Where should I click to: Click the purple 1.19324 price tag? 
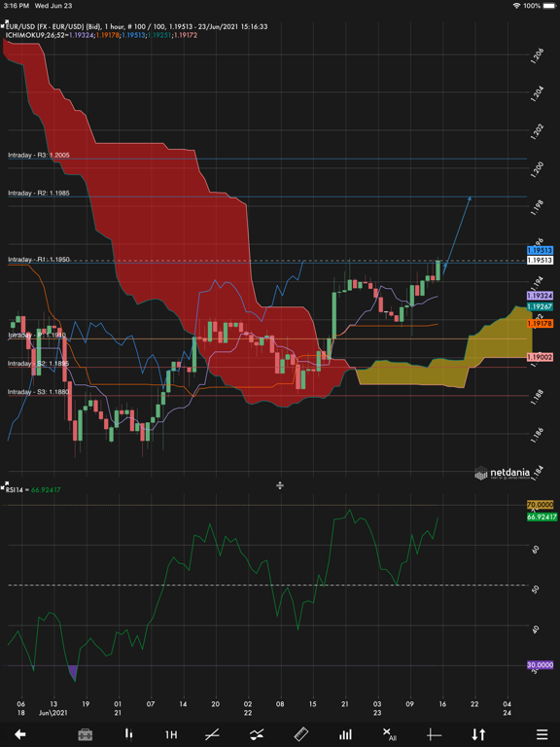click(x=540, y=296)
